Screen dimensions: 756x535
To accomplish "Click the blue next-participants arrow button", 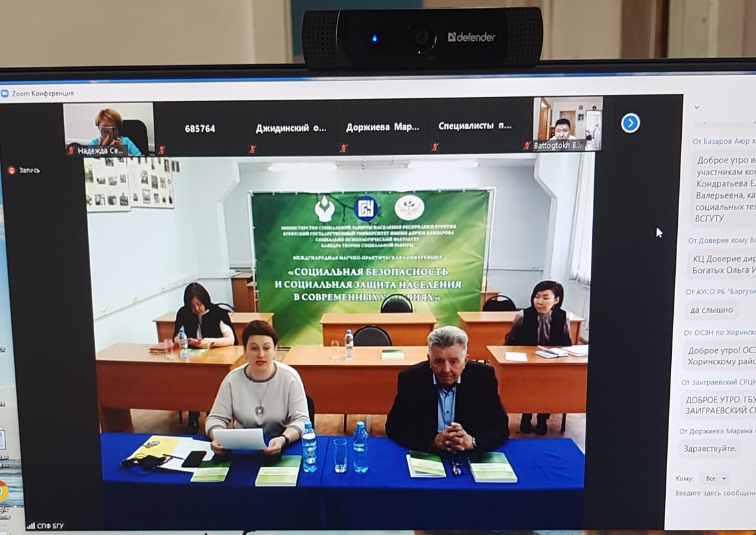I will click(x=630, y=123).
